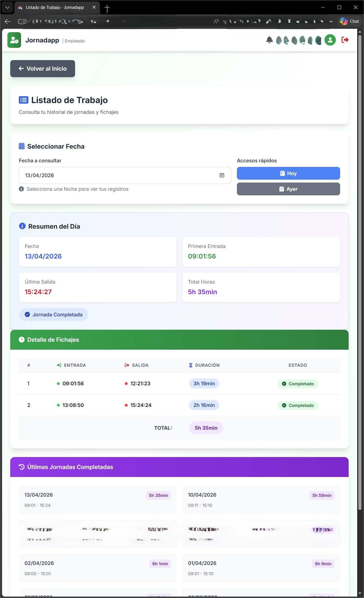Click the notification bell icon
Image resolution: width=364 pixels, height=598 pixels.
[x=269, y=40]
